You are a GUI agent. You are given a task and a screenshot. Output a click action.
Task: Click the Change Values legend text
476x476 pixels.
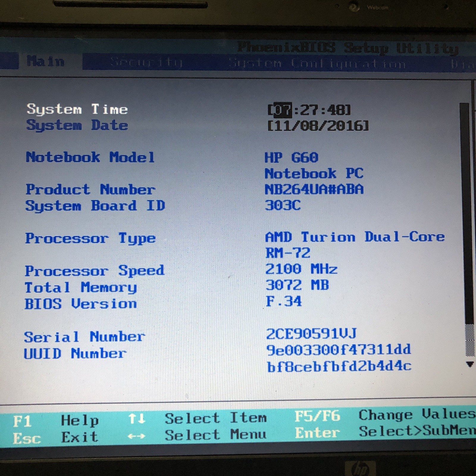(417, 414)
